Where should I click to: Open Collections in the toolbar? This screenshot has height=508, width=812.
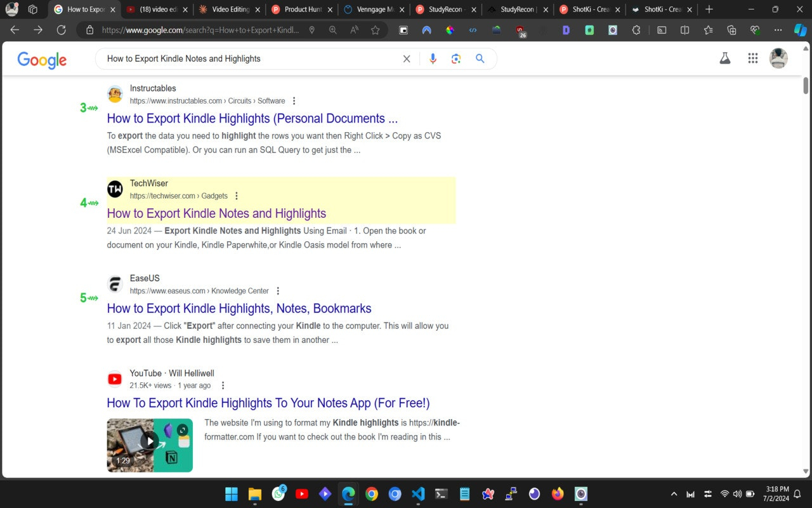click(731, 30)
